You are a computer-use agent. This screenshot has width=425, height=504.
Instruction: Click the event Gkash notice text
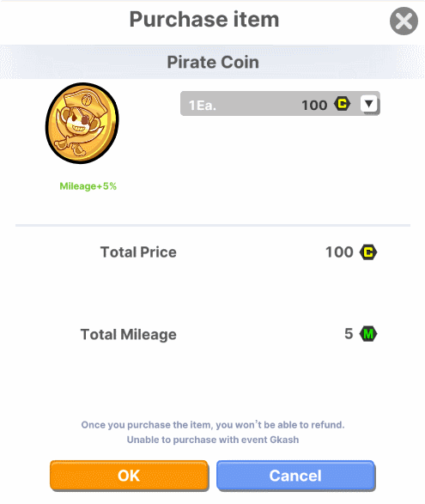(x=213, y=440)
